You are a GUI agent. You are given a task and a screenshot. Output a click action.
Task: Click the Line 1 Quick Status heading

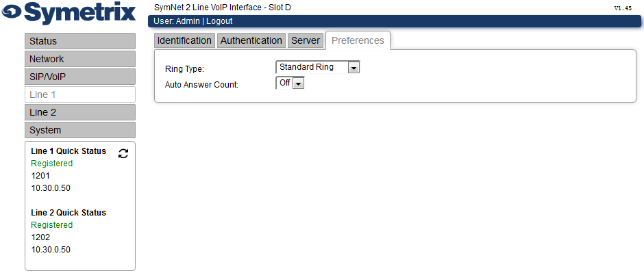69,151
